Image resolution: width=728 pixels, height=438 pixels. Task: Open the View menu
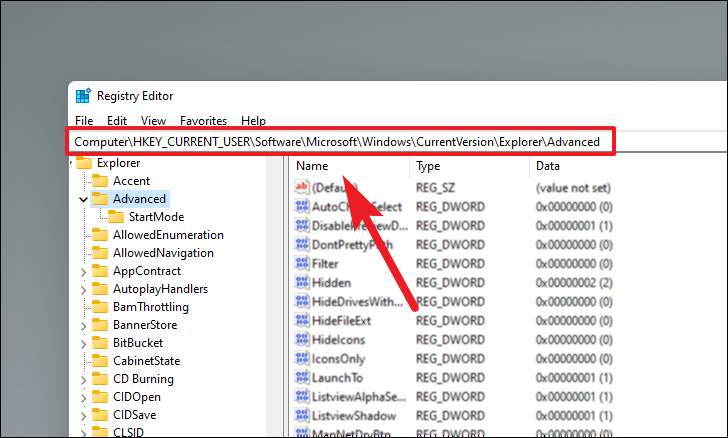tap(153, 121)
